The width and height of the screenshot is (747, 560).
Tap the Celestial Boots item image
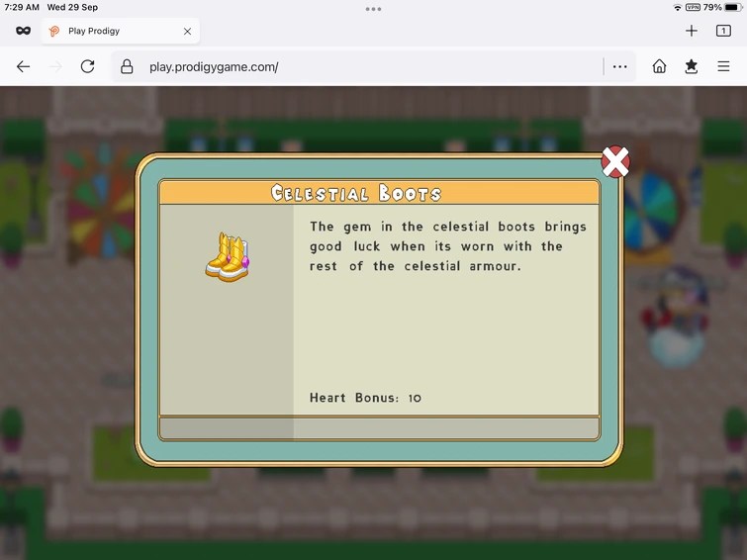coord(228,257)
